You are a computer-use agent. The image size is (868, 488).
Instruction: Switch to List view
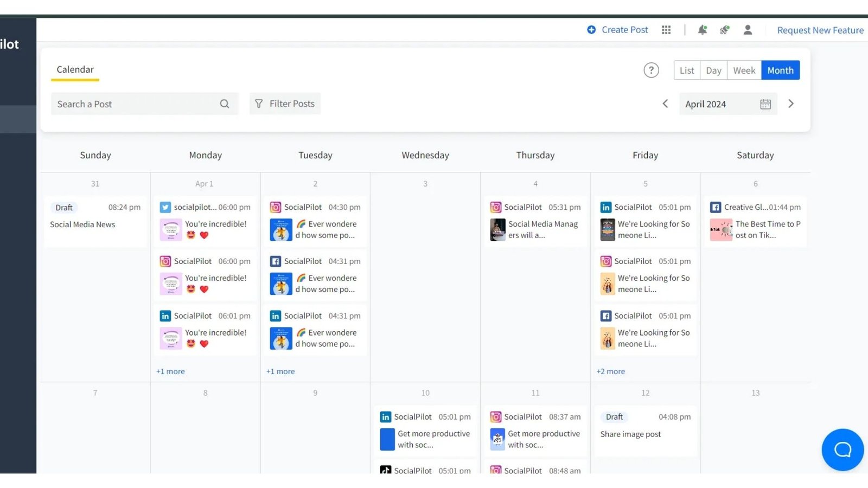[687, 70]
